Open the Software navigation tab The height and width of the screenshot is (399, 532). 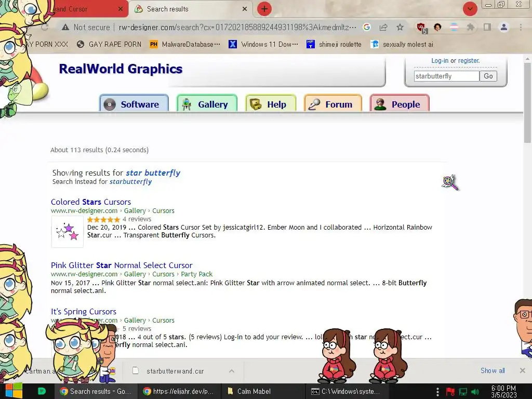pos(134,103)
